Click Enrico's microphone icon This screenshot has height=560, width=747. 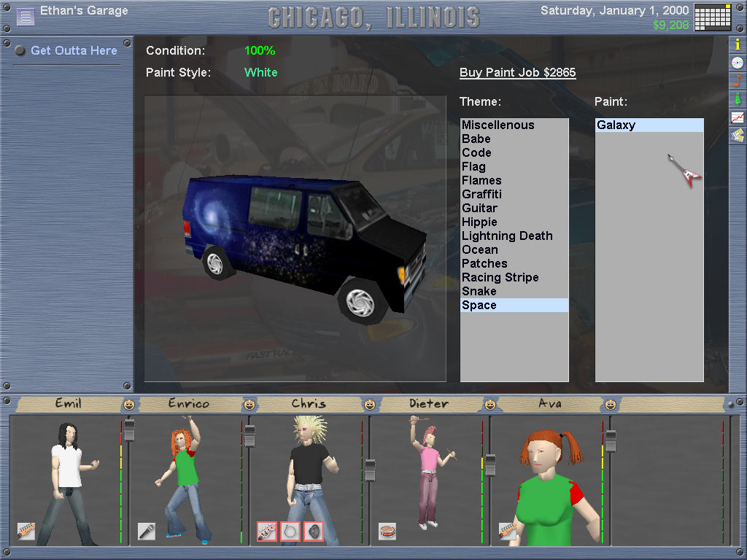147,531
